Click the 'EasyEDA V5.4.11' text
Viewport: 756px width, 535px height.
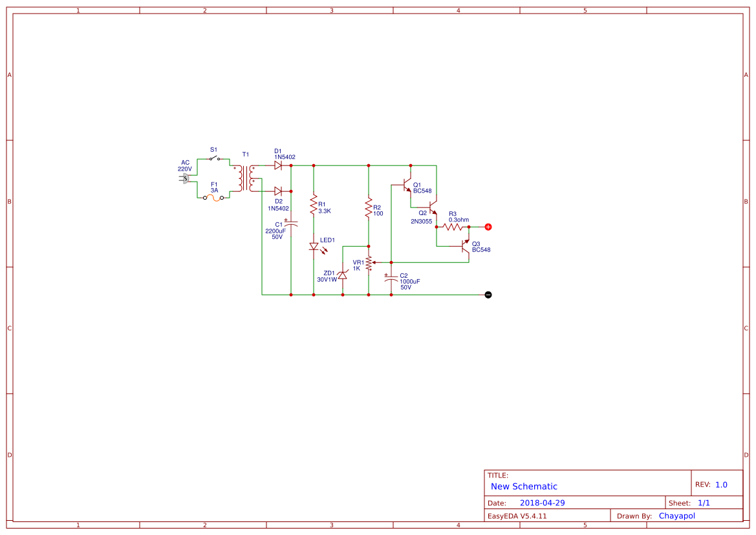pyautogui.click(x=517, y=516)
